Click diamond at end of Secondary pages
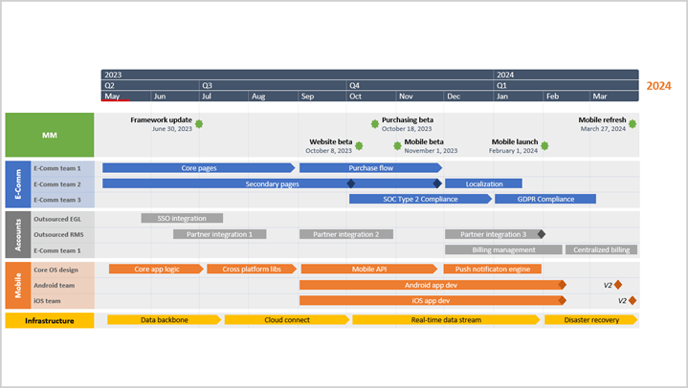The image size is (688, 388). [x=437, y=183]
